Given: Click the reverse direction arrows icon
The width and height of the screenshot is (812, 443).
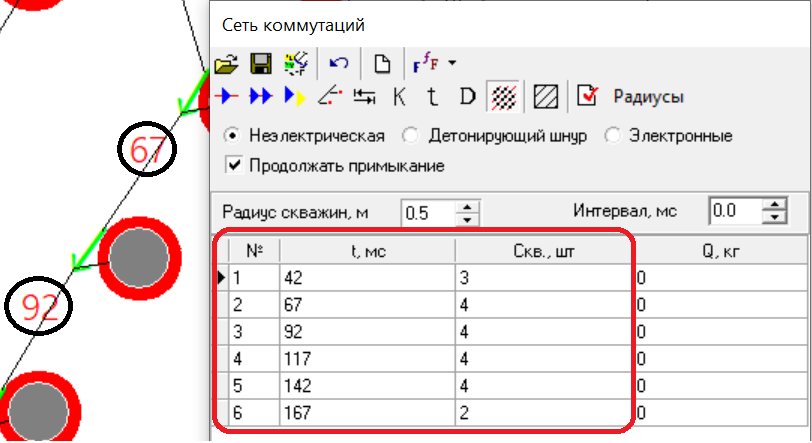Looking at the screenshot, I should point(365,96).
